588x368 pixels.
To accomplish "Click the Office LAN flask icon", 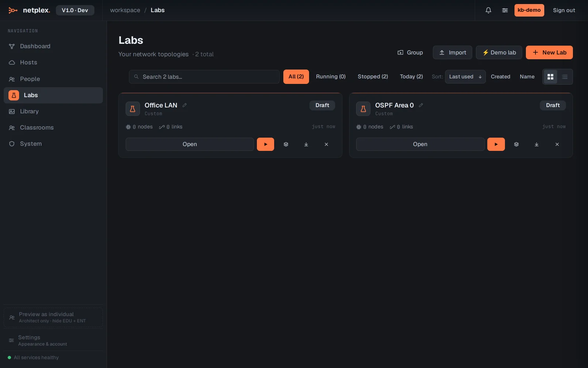I will (x=133, y=109).
